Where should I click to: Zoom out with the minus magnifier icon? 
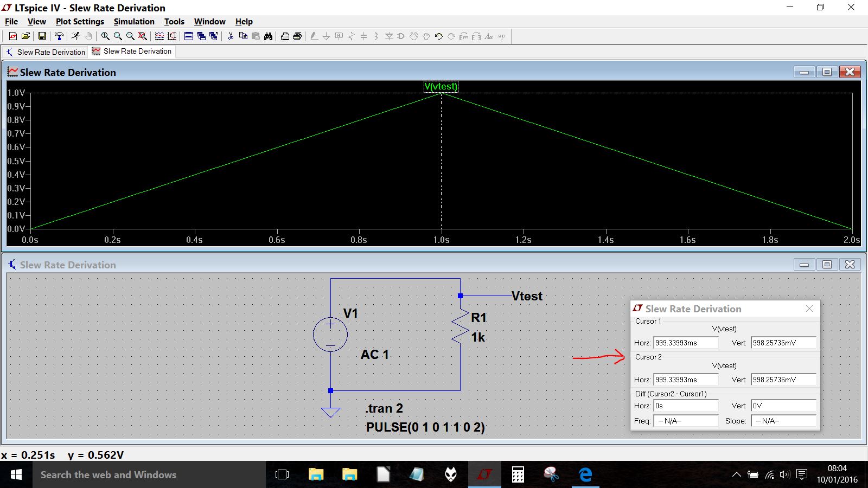[130, 36]
